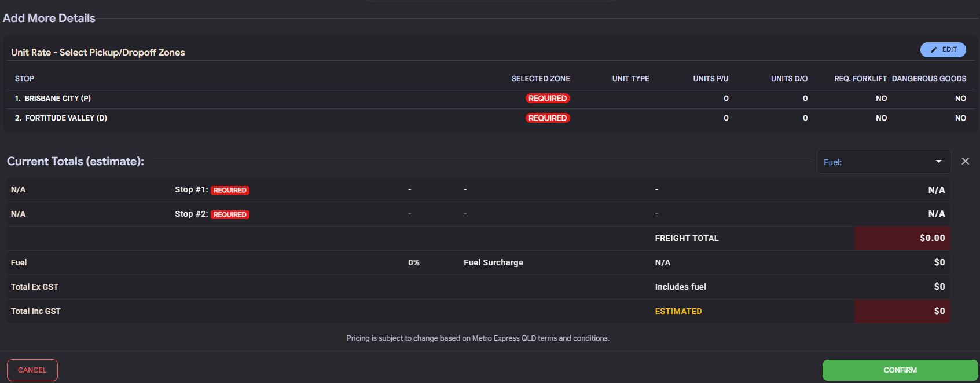Click the Total Ex GST label
This screenshot has height=383, width=980.
35,287
